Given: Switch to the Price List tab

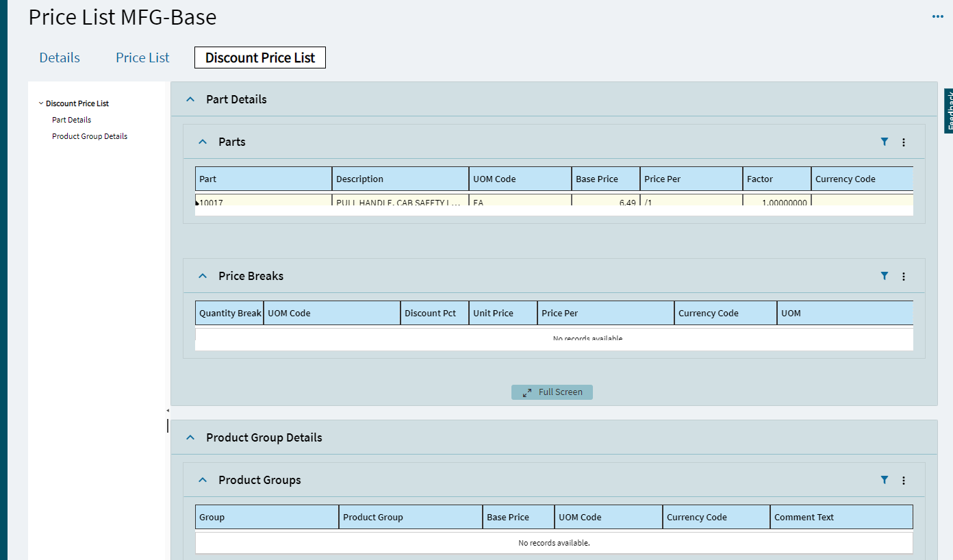Looking at the screenshot, I should [142, 58].
